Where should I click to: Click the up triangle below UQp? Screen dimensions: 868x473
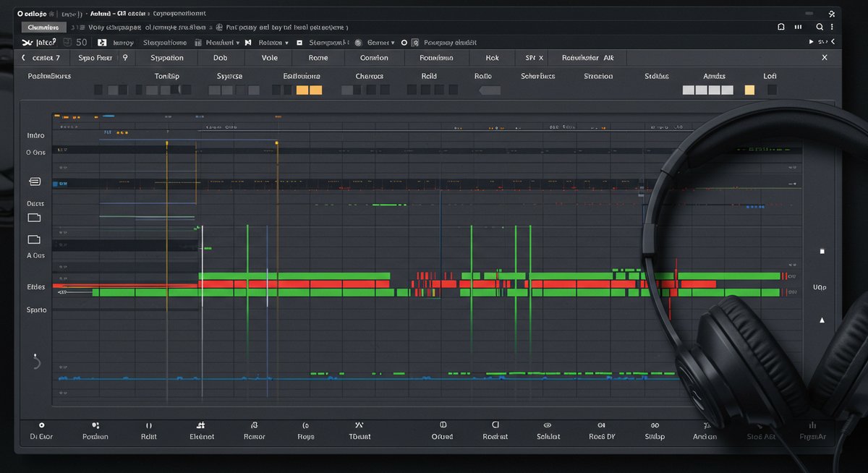(x=822, y=320)
